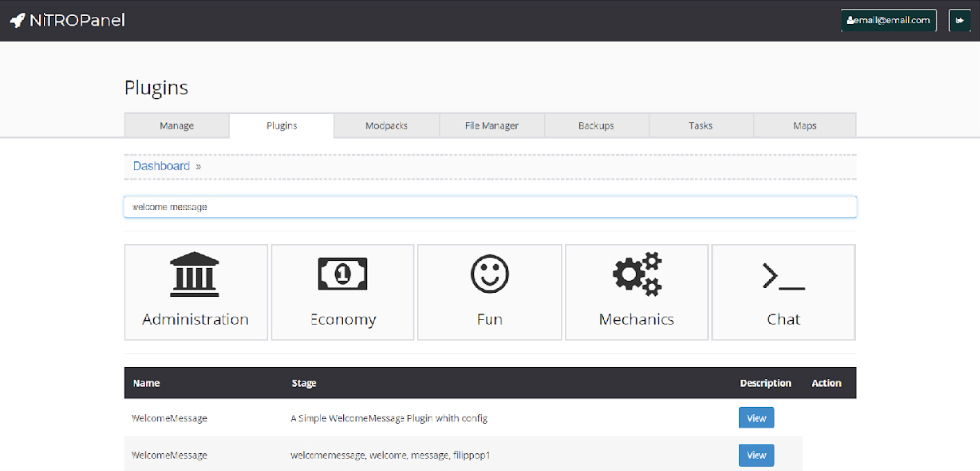Click the Name column header

click(146, 383)
